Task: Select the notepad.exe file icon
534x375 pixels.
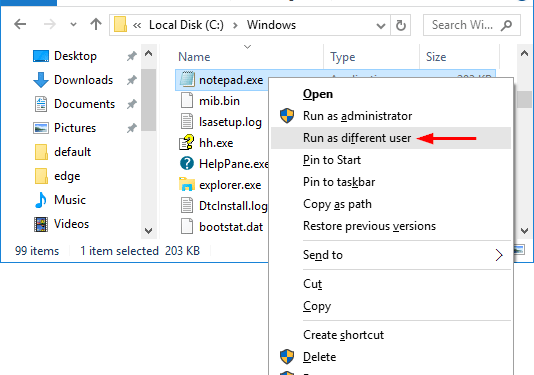Action: [187, 79]
